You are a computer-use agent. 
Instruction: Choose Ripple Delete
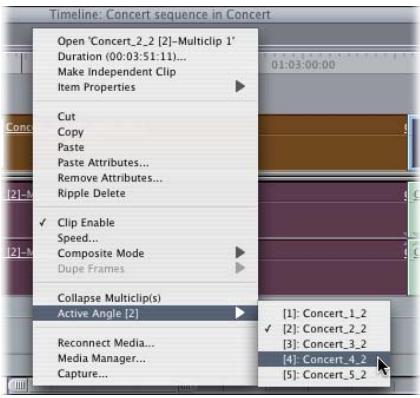click(145, 193)
